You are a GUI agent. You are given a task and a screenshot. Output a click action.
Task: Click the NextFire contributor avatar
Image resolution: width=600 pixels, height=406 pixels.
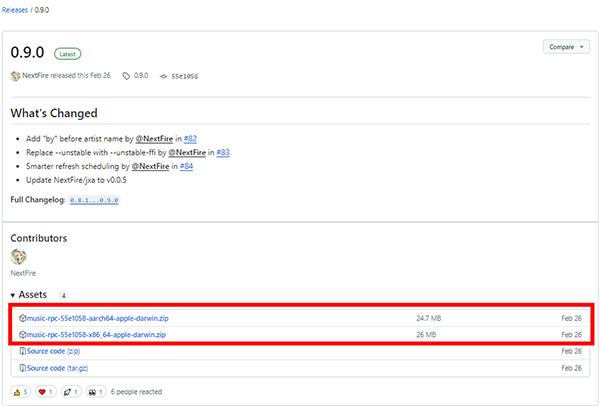click(x=18, y=257)
